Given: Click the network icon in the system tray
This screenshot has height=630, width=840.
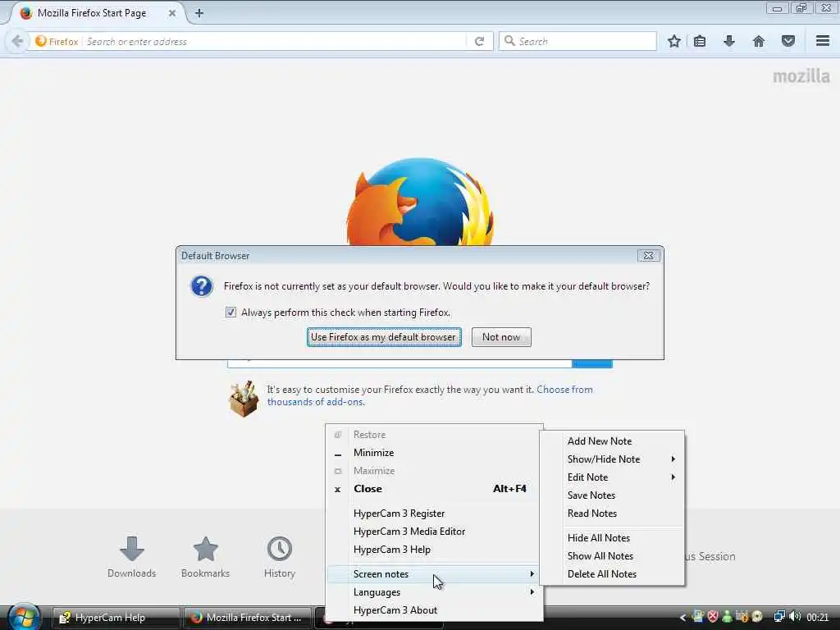Looking at the screenshot, I should [779, 617].
